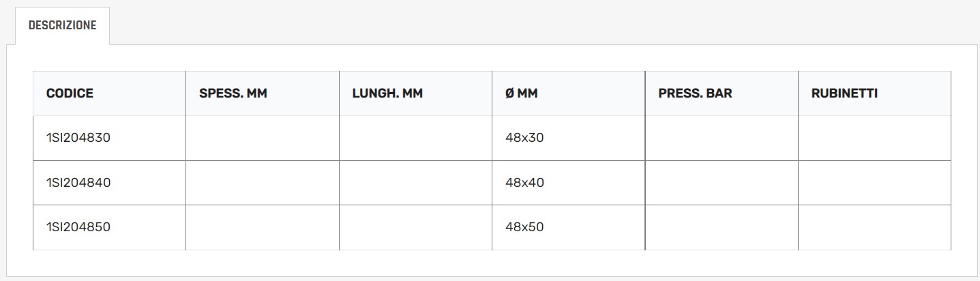The height and width of the screenshot is (281, 980).
Task: Click empty PRESS. BAR cell for 1SI204840
Action: point(721,183)
